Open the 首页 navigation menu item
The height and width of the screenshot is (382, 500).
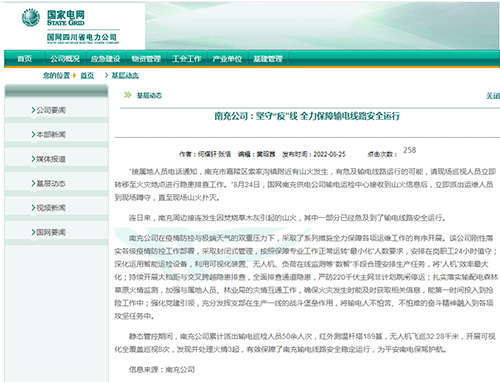pyautogui.click(x=24, y=59)
